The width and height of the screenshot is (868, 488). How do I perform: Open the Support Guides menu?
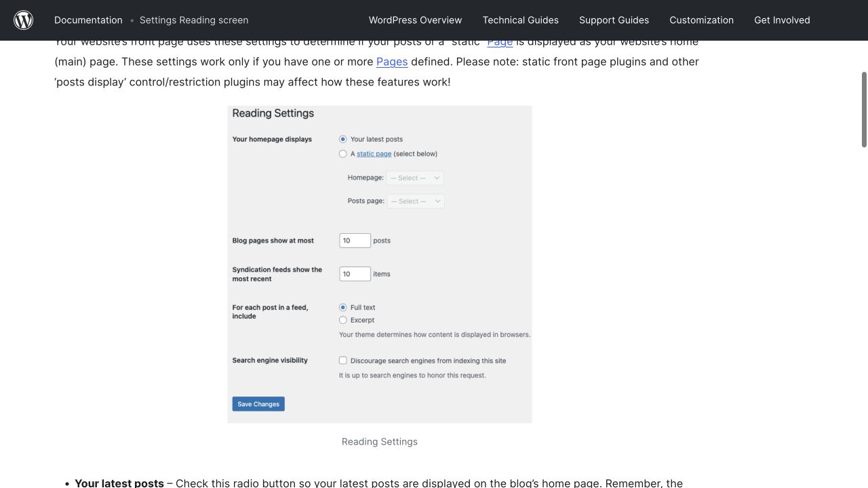614,20
